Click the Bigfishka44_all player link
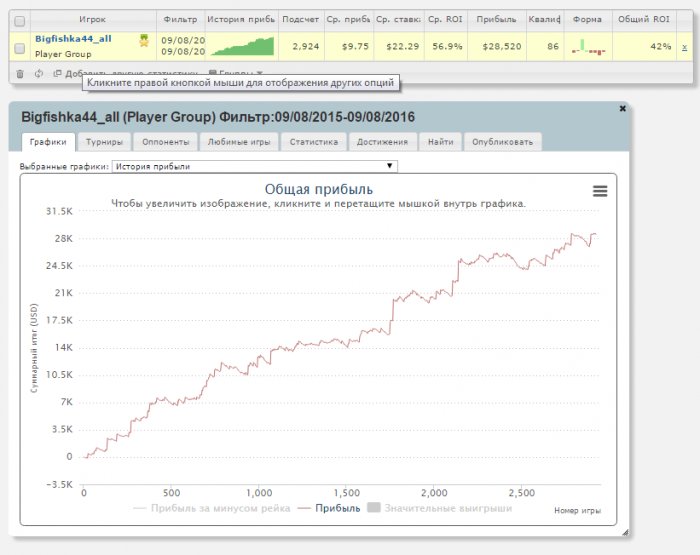 point(73,38)
